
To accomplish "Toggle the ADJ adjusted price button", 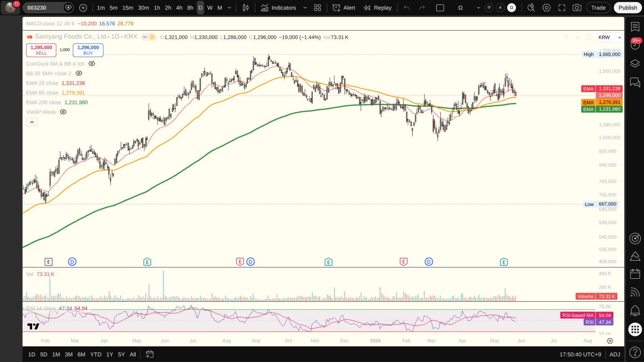I will [615, 354].
